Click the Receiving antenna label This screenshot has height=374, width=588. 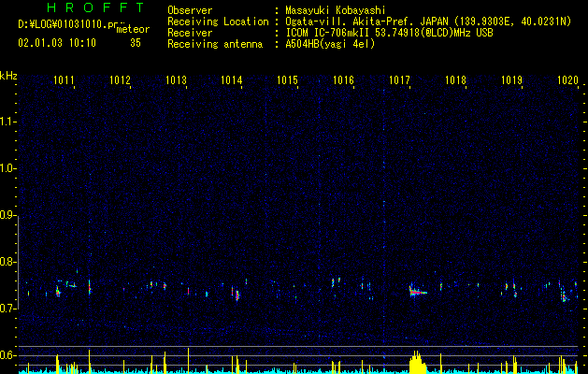[x=215, y=44]
